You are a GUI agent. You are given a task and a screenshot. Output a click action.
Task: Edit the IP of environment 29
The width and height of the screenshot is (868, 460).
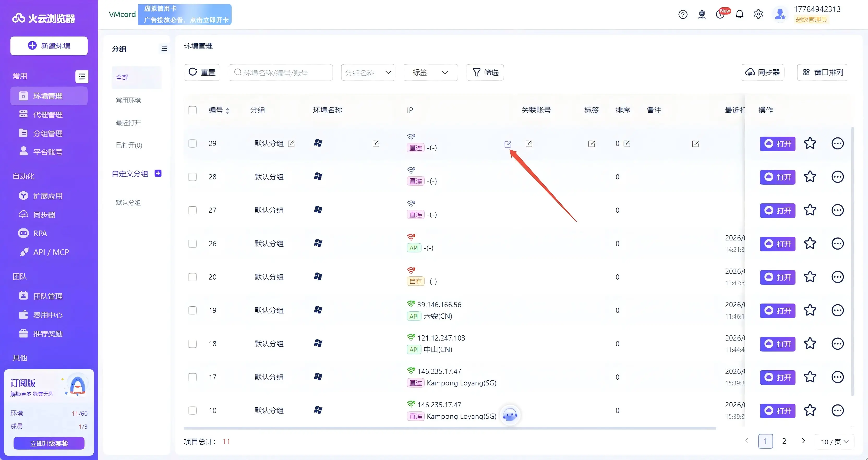508,144
